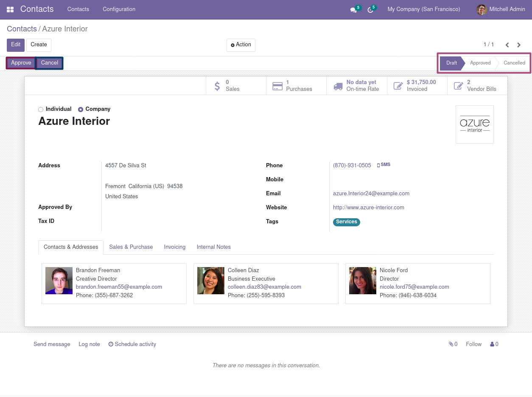
Task: Click Schedule activity
Action: pyautogui.click(x=132, y=344)
